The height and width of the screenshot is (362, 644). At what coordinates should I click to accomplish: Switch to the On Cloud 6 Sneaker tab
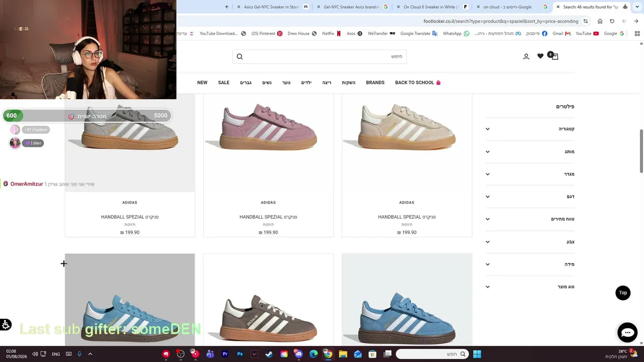point(433,7)
